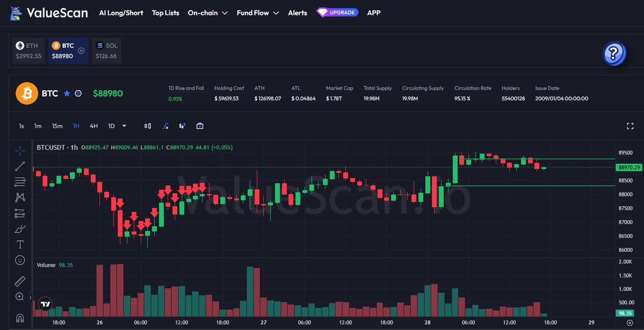Image resolution: width=644 pixels, height=330 pixels.
Task: Click the BTCUSDT · 1h chart legend
Action: 57,148
